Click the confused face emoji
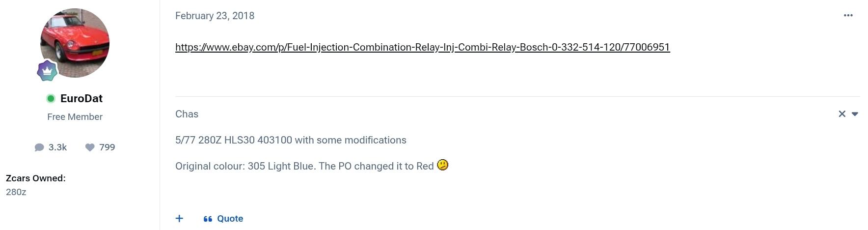 point(442,165)
